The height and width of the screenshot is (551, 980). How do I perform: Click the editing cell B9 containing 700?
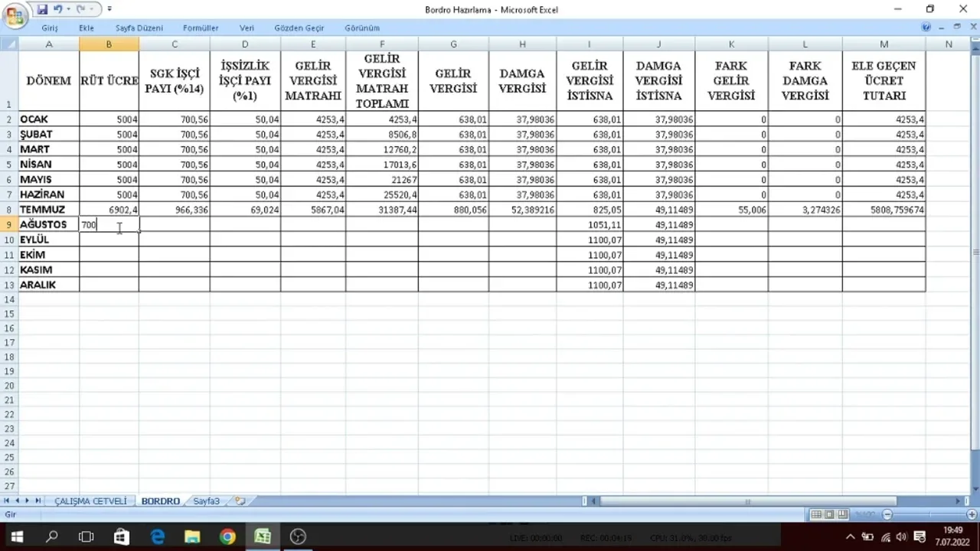109,225
